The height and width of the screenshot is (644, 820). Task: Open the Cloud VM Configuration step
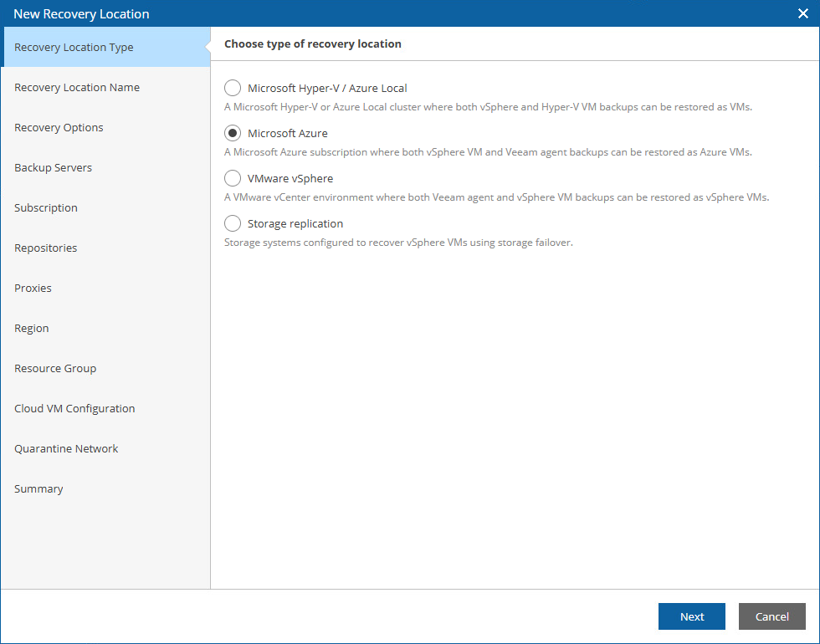74,409
